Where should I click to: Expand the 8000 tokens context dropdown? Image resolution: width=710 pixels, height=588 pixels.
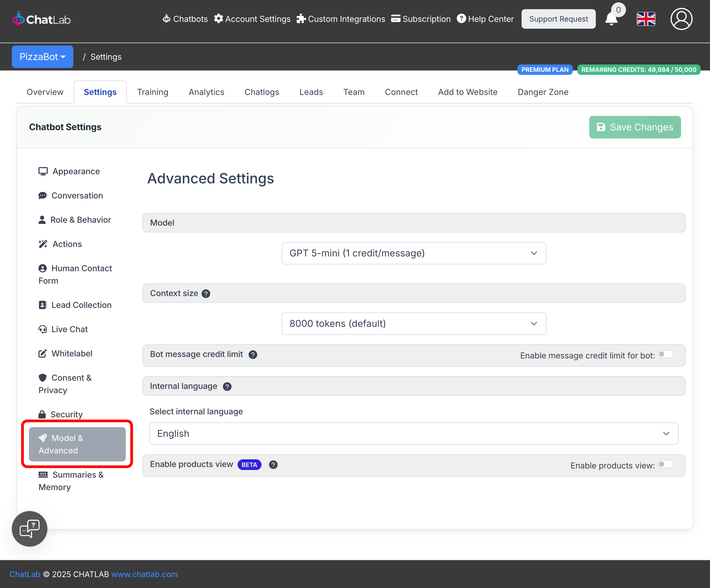tap(414, 323)
